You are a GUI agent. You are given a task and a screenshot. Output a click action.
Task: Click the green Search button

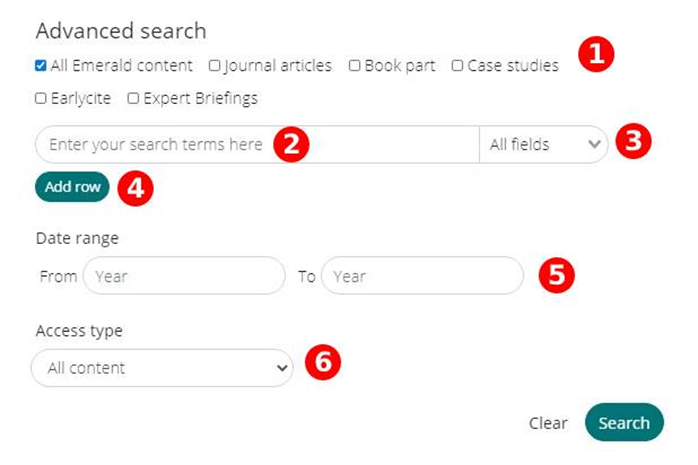click(x=624, y=422)
